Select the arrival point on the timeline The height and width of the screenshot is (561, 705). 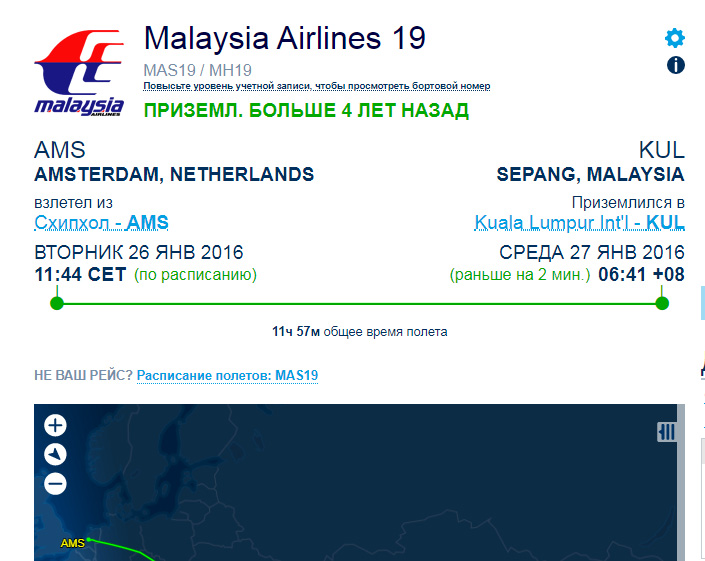coord(662,303)
